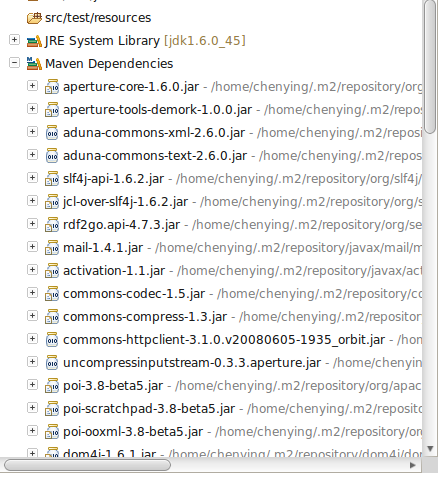Select poi-ooxml-3.8-beta5.jar in the tree
442x478 pixels.
pyautogui.click(x=133, y=432)
